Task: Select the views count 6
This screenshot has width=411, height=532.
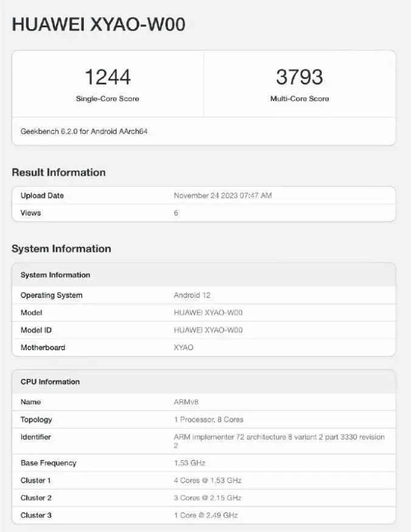Action: (176, 213)
